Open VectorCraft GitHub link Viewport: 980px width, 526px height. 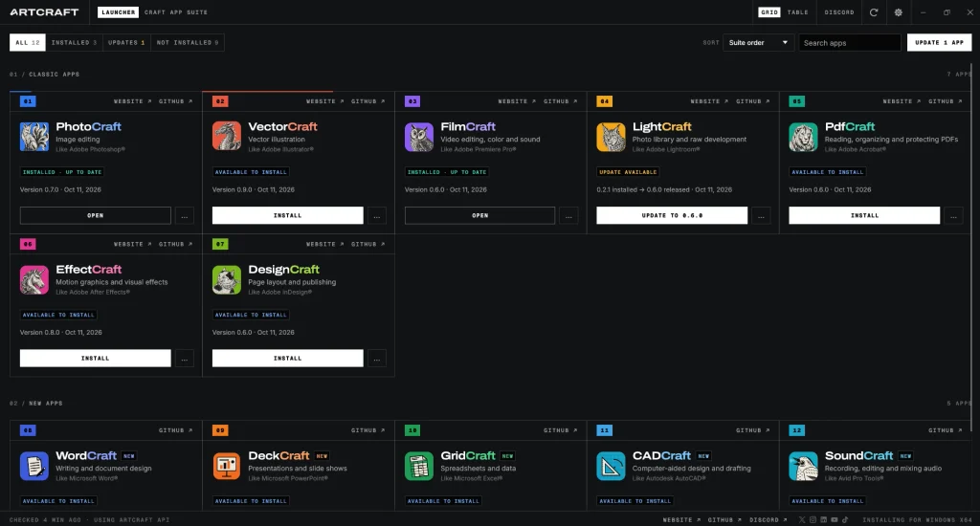tap(368, 101)
